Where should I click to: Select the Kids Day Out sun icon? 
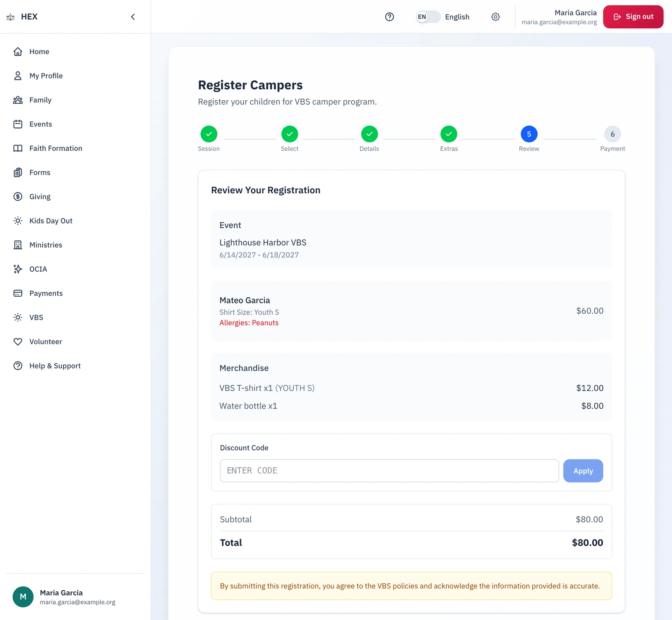point(18,221)
